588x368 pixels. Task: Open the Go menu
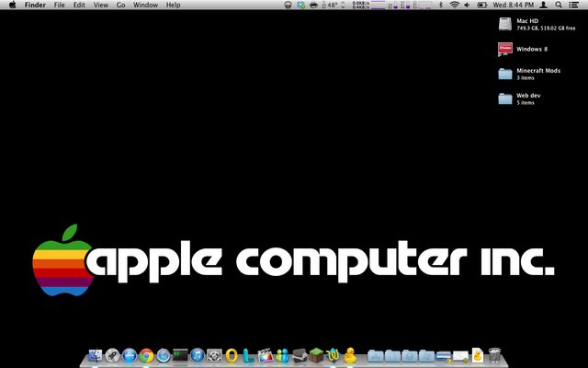pos(120,5)
